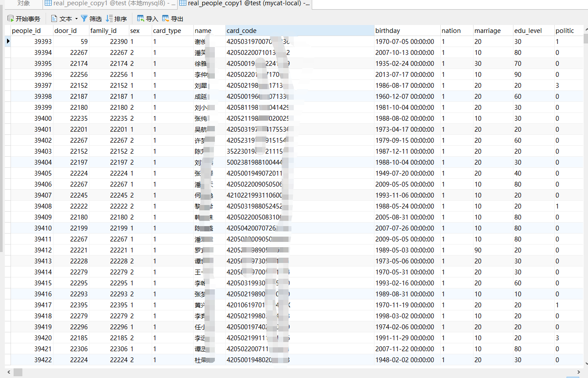The height and width of the screenshot is (378, 588).
Task: Click marriage cell 90 in row 39412
Action: pos(493,250)
